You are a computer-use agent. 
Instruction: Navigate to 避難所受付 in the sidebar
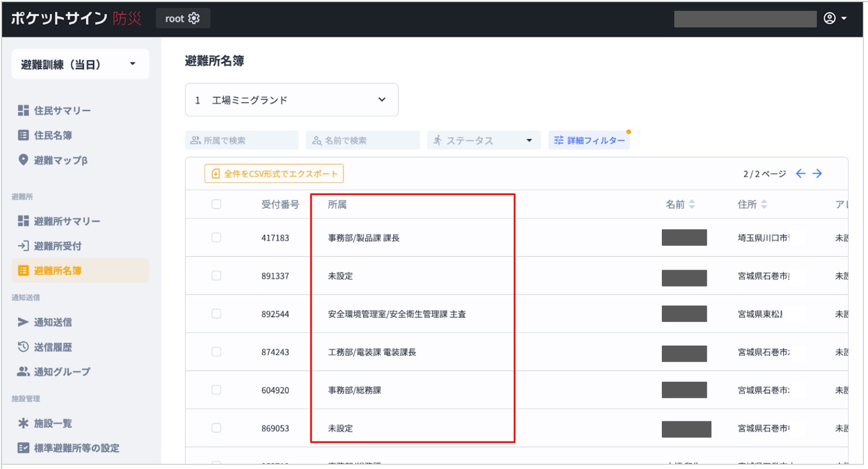[x=57, y=246]
